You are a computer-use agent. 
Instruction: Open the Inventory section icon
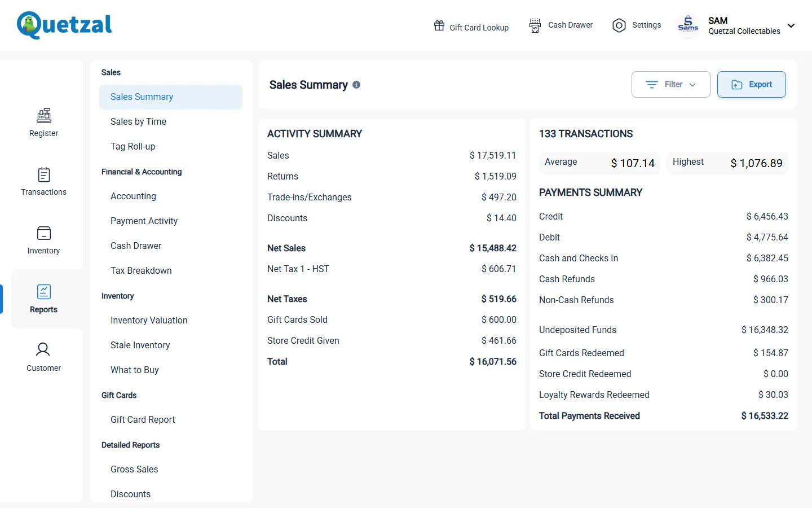tap(43, 233)
